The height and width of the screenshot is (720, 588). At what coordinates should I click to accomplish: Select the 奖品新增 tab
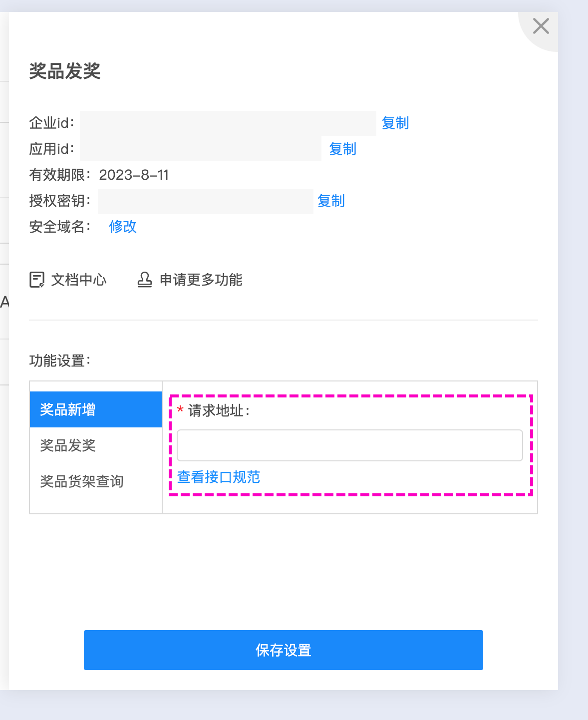click(96, 409)
